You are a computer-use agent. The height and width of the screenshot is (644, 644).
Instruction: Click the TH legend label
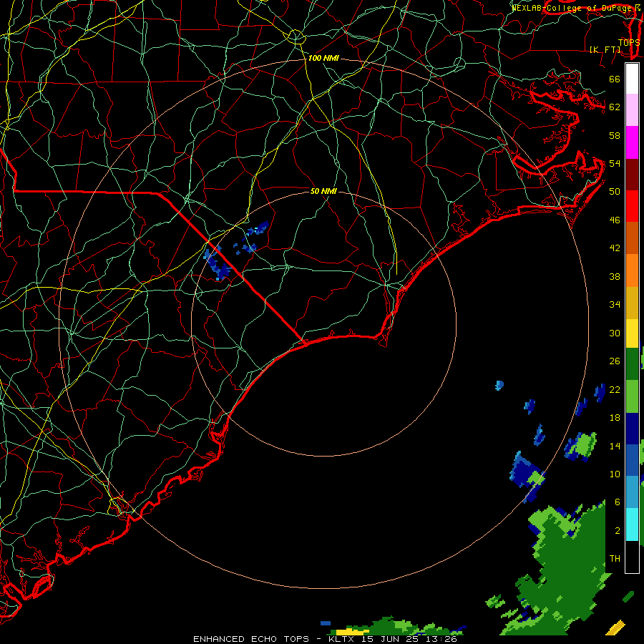pyautogui.click(x=615, y=559)
